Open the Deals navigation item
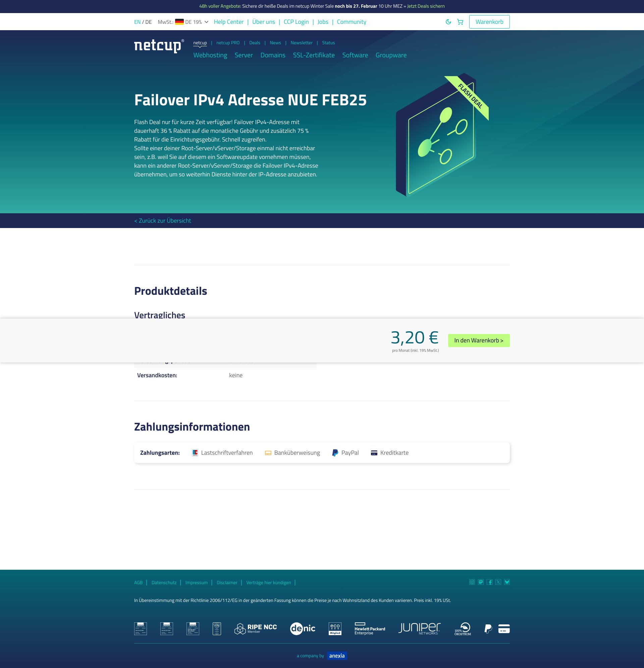Screen dimensions: 644x668 click(x=255, y=43)
